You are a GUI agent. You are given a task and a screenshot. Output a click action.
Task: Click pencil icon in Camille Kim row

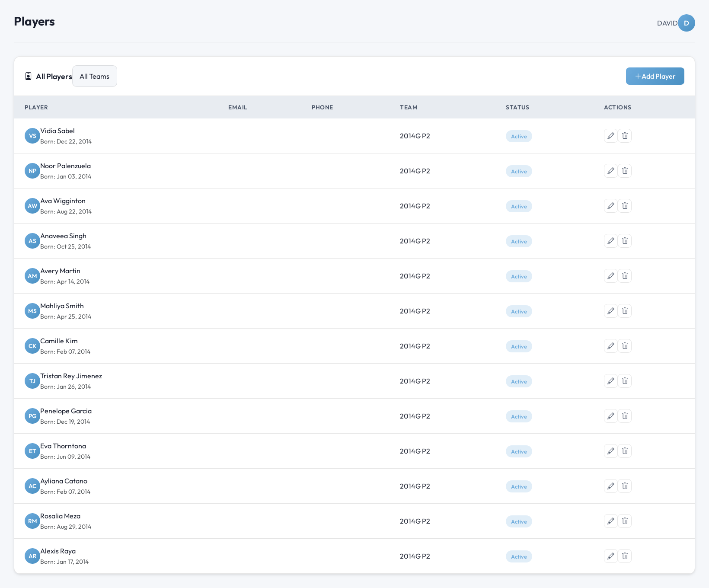coord(610,346)
